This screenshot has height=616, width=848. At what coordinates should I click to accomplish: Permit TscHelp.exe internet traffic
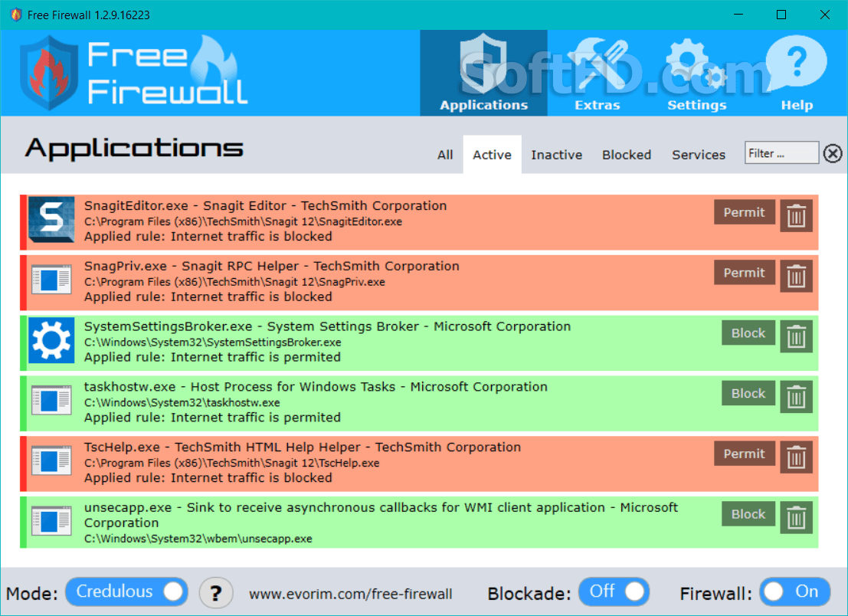tap(744, 454)
